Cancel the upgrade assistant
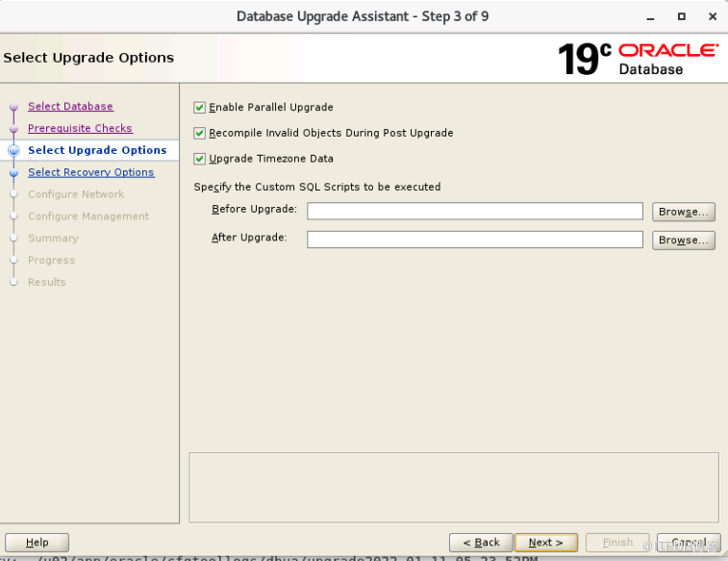The height and width of the screenshot is (561, 728). [689, 543]
